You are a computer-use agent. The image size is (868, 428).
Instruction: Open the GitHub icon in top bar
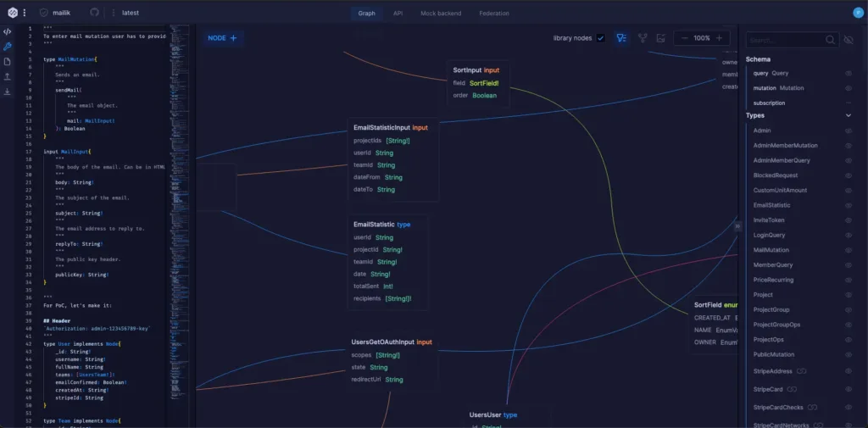[x=95, y=13]
